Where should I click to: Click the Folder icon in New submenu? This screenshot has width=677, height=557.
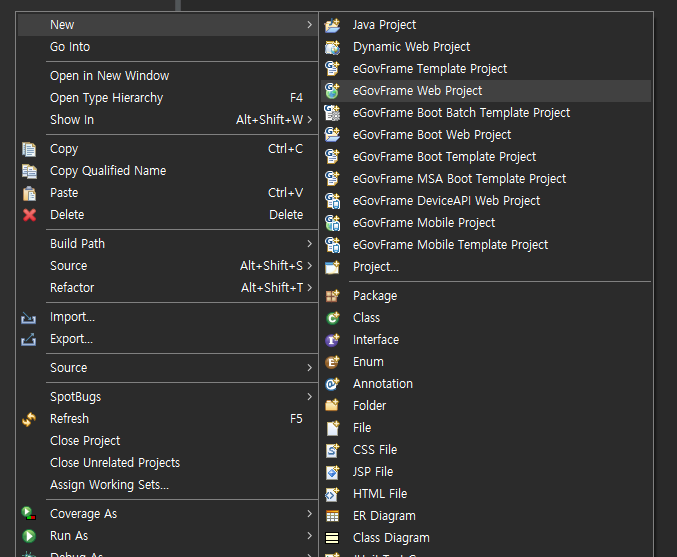(332, 405)
